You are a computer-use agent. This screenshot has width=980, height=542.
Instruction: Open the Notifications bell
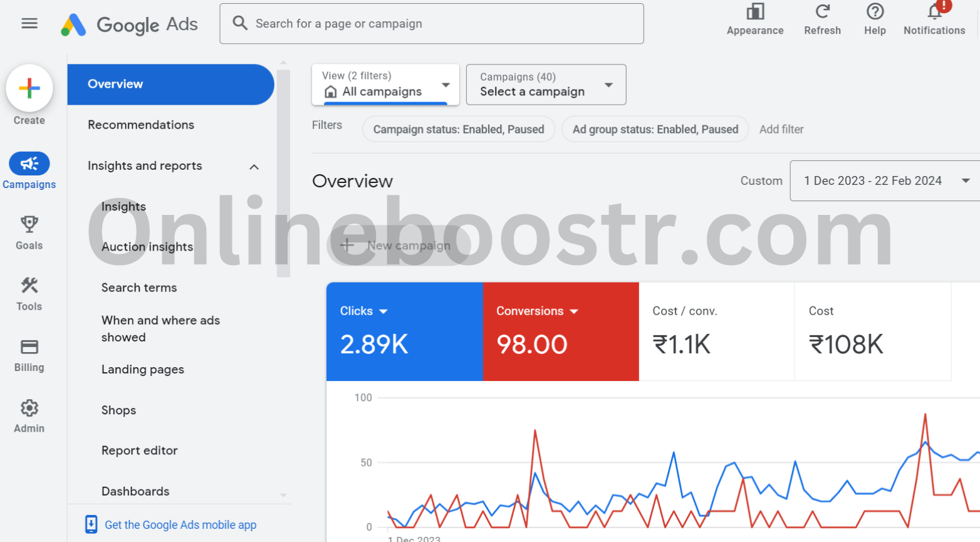934,12
